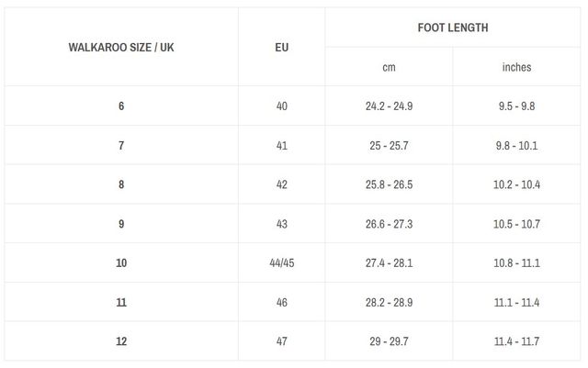The image size is (588, 368).
Task: Select UK size 6 cell
Action: (x=121, y=106)
